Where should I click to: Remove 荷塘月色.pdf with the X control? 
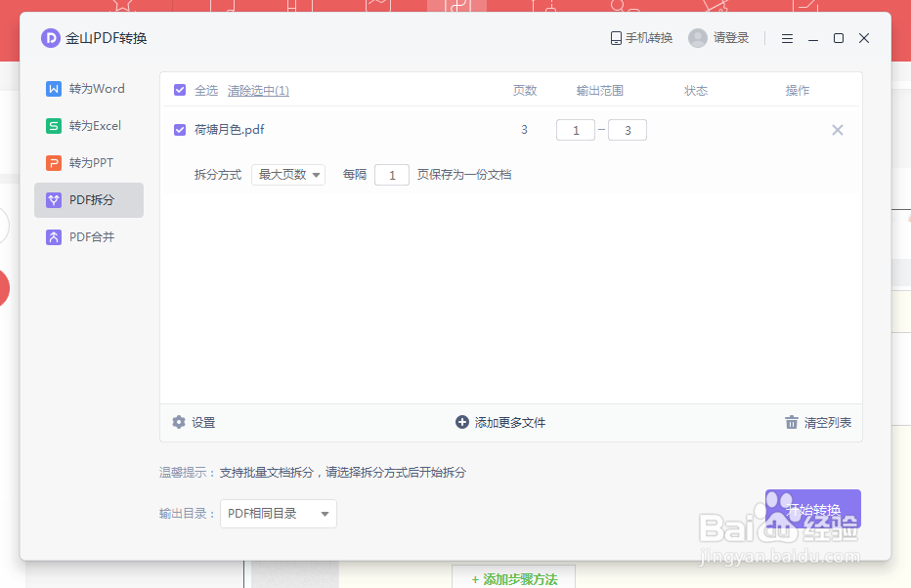(837, 129)
